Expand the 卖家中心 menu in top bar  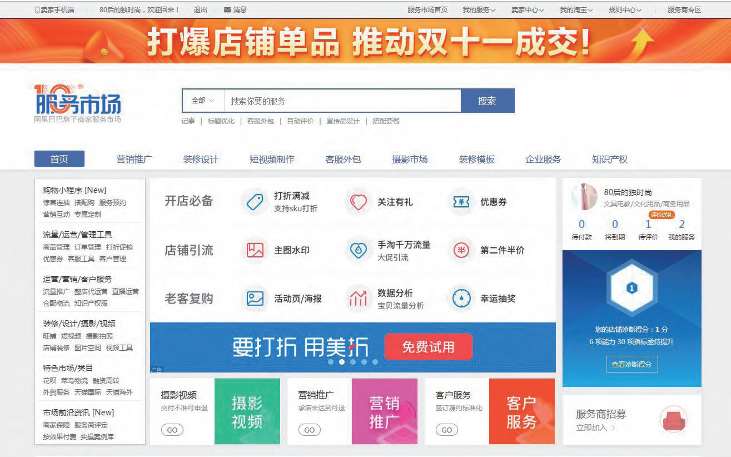click(527, 9)
